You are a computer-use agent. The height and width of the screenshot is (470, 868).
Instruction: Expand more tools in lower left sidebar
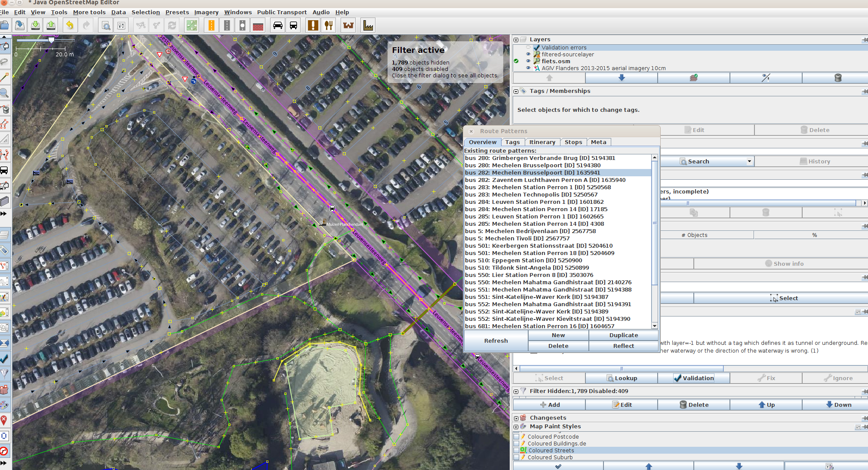coord(3,463)
